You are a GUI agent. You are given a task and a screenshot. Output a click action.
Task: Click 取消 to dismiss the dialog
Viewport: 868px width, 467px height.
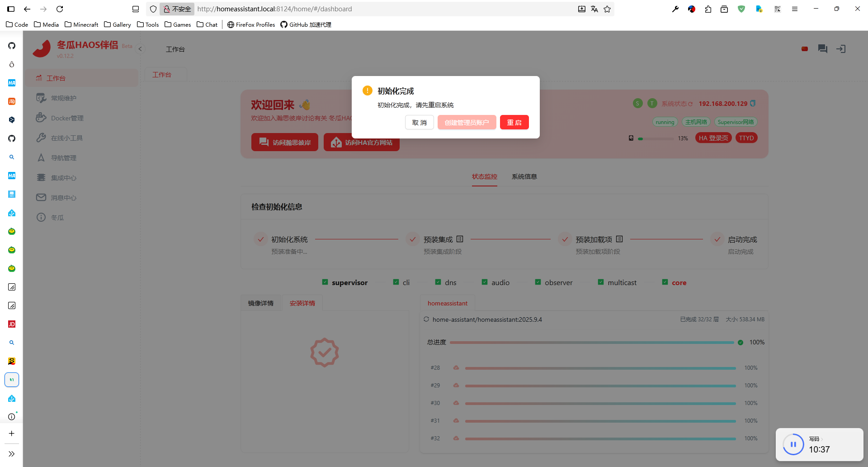[420, 123]
